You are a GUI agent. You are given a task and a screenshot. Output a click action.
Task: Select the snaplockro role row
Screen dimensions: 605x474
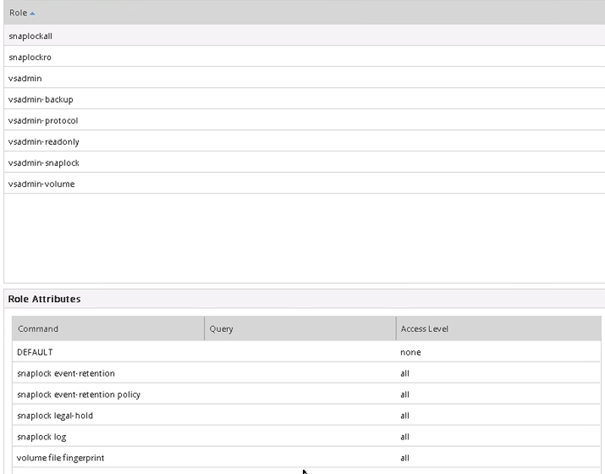(29, 57)
